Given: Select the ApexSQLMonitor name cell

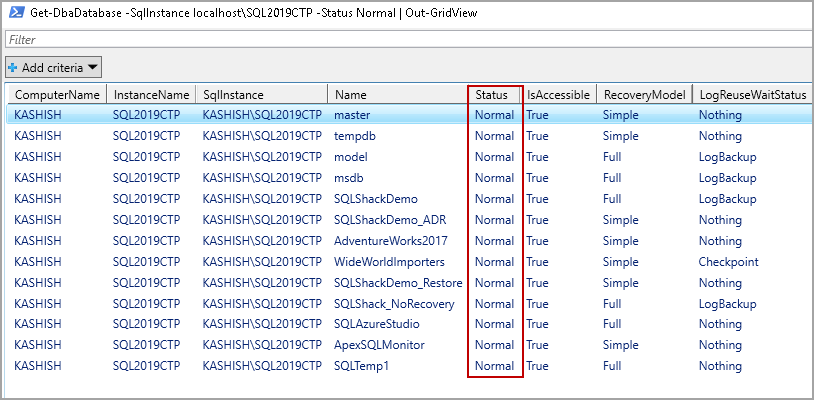Looking at the screenshot, I should [x=379, y=345].
